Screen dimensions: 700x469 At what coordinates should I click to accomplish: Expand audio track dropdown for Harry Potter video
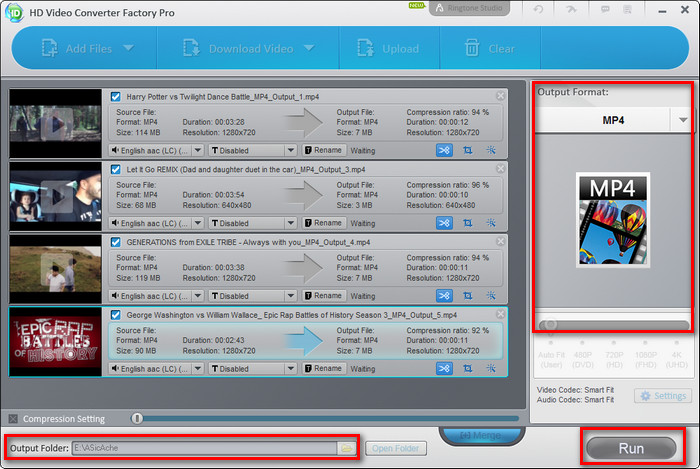[x=198, y=150]
